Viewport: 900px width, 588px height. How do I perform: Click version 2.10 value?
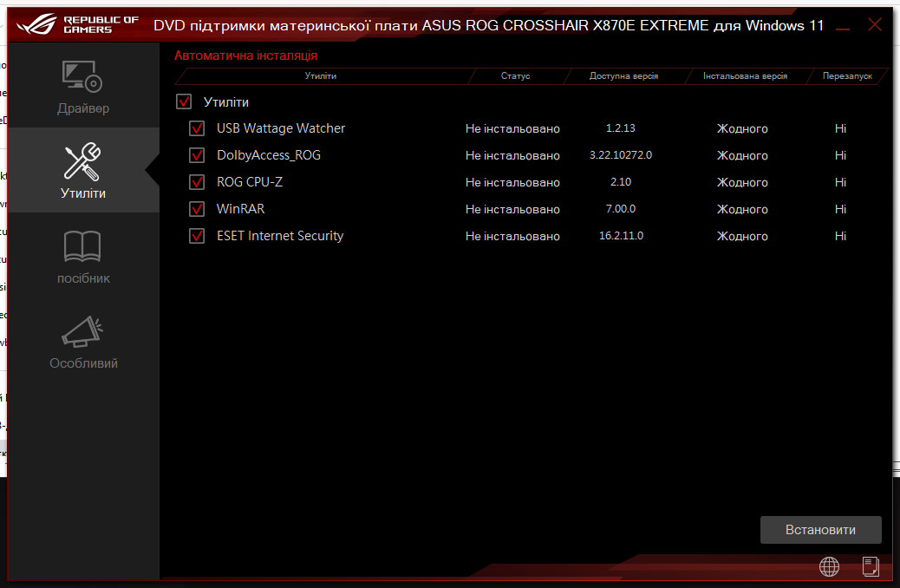tap(621, 182)
